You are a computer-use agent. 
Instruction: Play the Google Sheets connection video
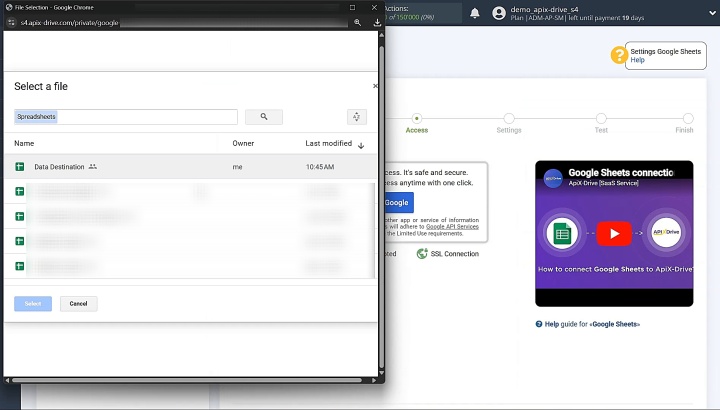click(x=614, y=234)
